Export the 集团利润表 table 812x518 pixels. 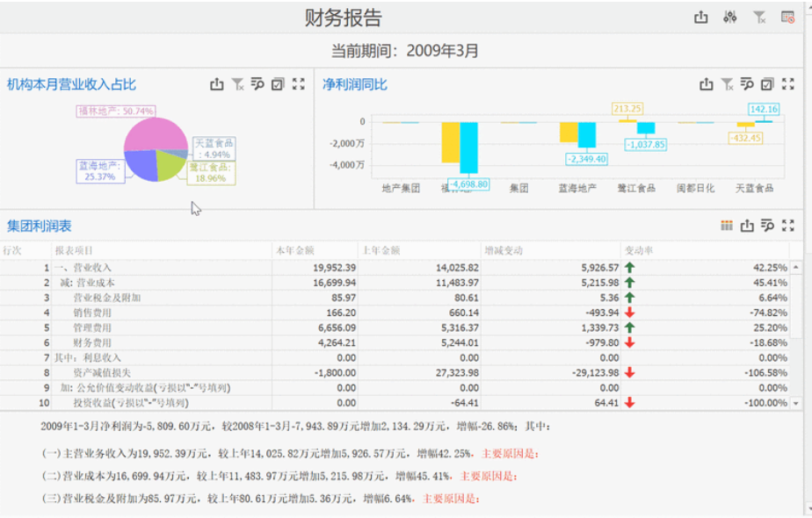click(x=747, y=225)
